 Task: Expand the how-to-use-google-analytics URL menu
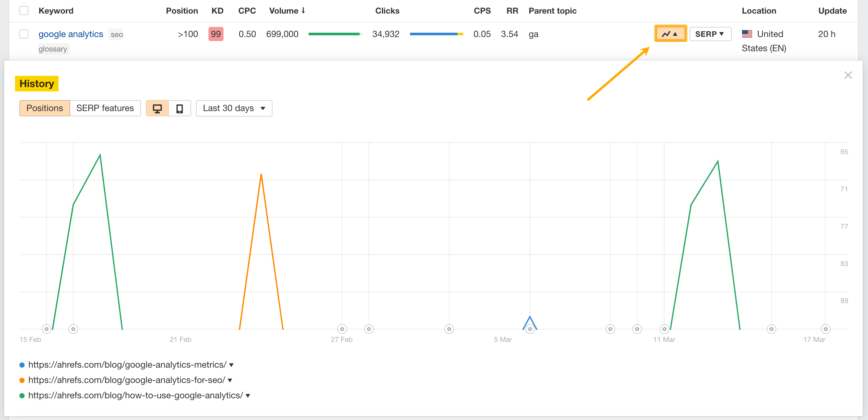[x=248, y=396]
